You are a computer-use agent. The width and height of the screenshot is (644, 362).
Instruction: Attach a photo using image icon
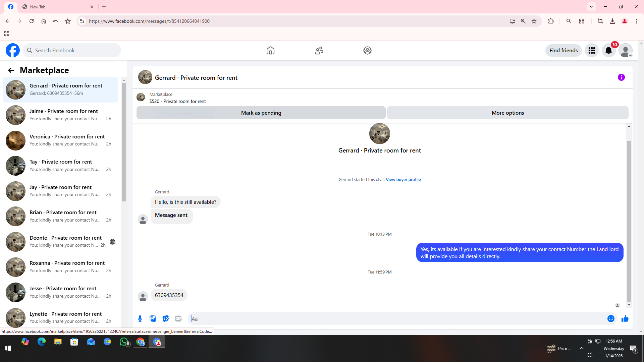pos(153,319)
